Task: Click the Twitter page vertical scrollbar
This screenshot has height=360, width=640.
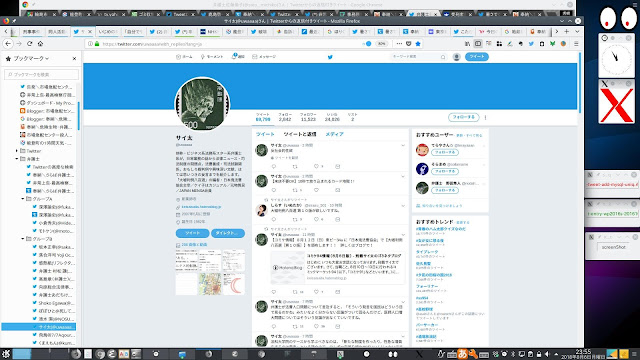Action: [580, 82]
